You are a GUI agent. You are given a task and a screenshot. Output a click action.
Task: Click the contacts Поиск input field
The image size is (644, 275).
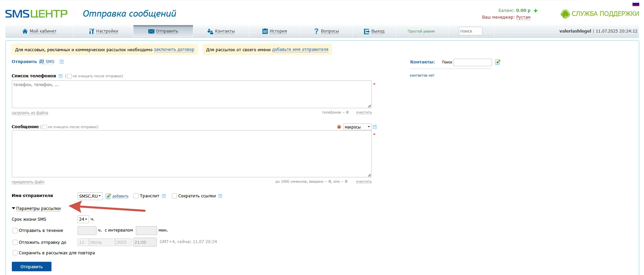tap(473, 62)
